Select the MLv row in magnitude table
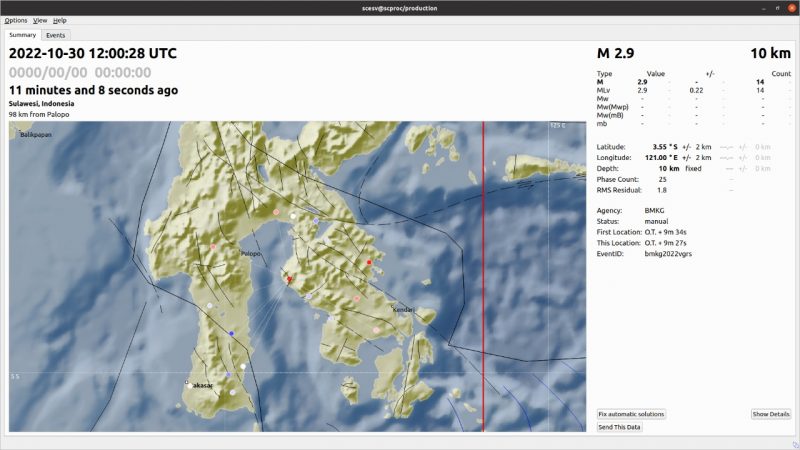The image size is (800, 450). (x=603, y=90)
